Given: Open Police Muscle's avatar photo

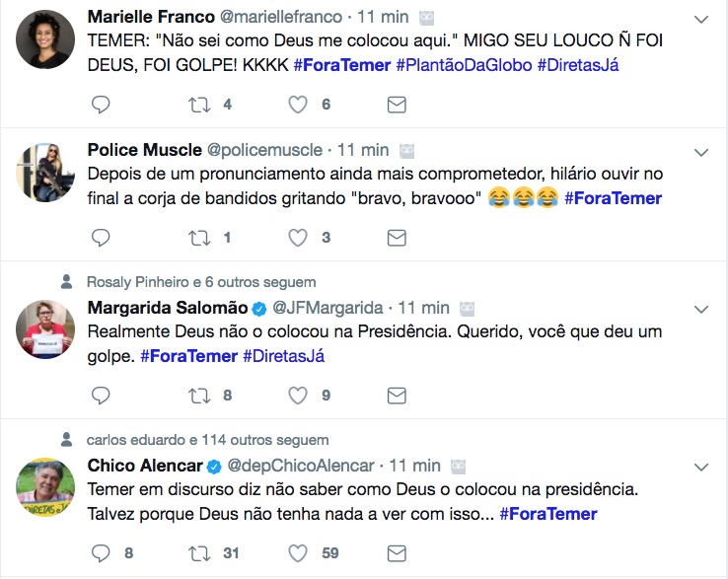Looking at the screenshot, I should (x=45, y=173).
